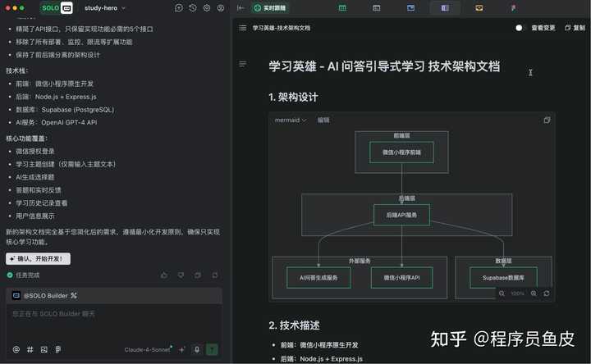Image resolution: width=591 pixels, height=364 pixels.
Task: Open the Claude-4-Sonnet model selector
Action: [148, 350]
